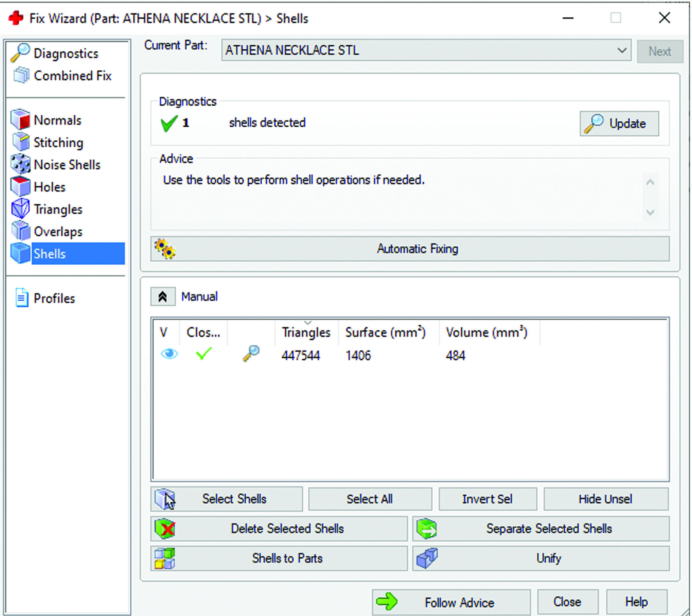Click the Stitching icon in sidebar
Screen dimensions: 692x616
tap(21, 142)
